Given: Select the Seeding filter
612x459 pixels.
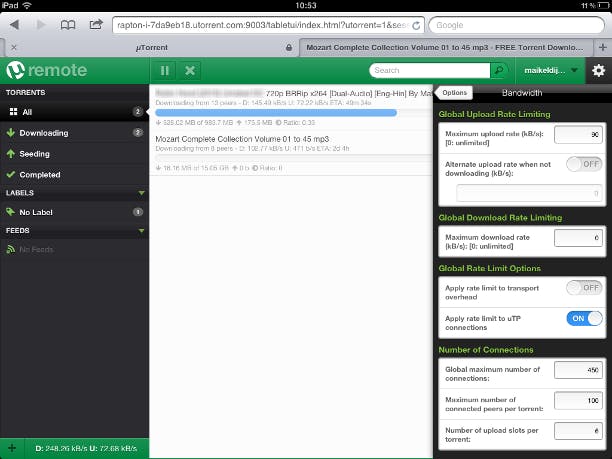Looking at the screenshot, I should [74, 154].
